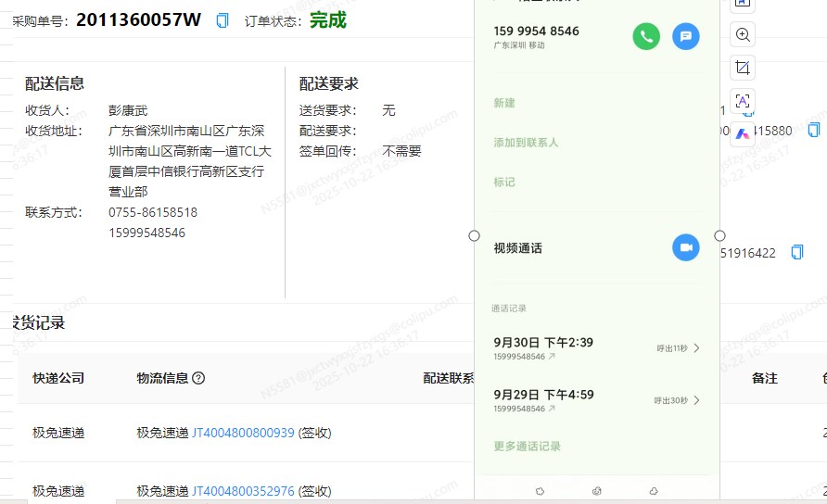Screen dimensions: 827x504
Task: Expand the 9月29日 下午4:59 call record
Action: point(696,400)
